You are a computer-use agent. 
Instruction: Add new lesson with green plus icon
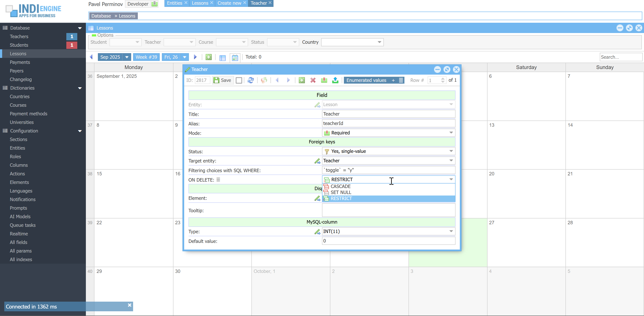(x=208, y=57)
